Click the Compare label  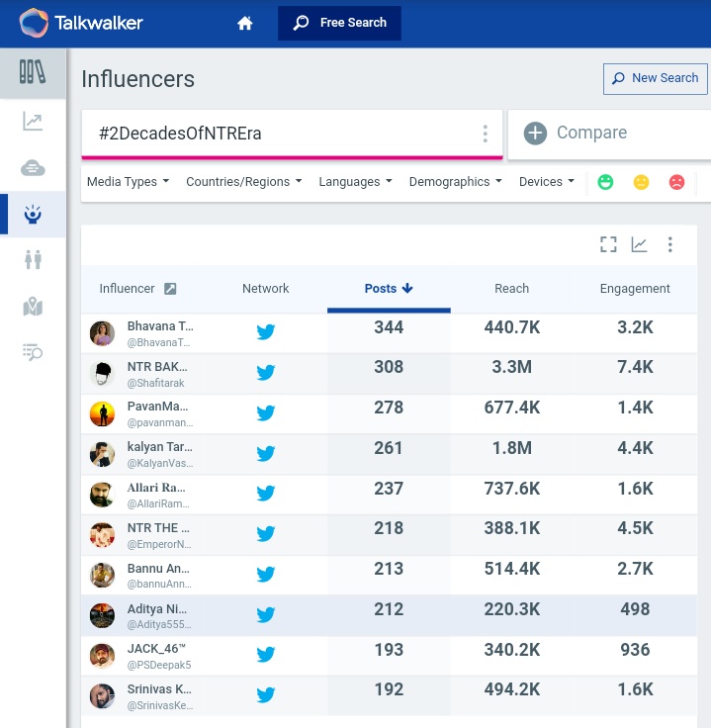coord(591,133)
